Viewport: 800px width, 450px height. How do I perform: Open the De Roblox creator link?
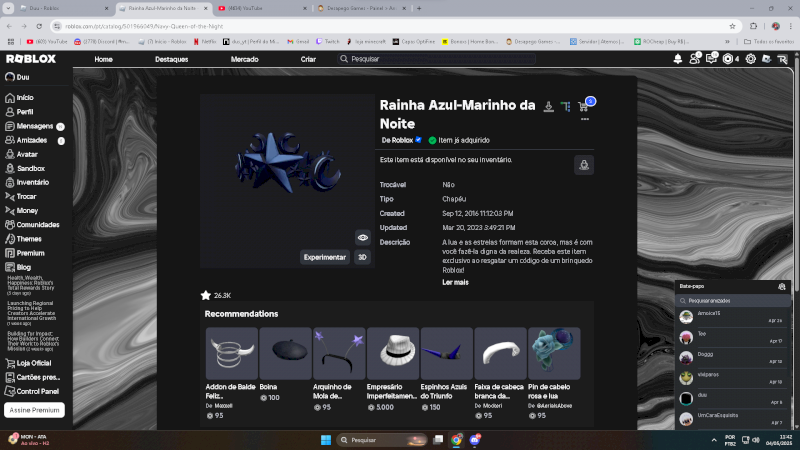click(397, 140)
